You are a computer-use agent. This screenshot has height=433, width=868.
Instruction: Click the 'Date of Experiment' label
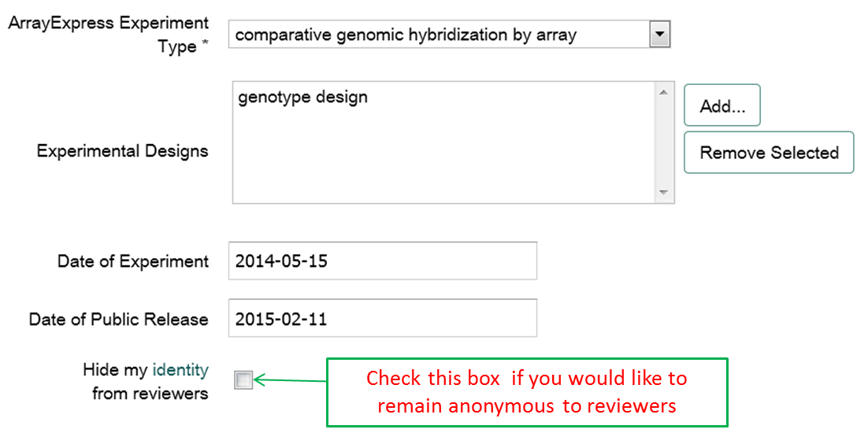pyautogui.click(x=132, y=261)
